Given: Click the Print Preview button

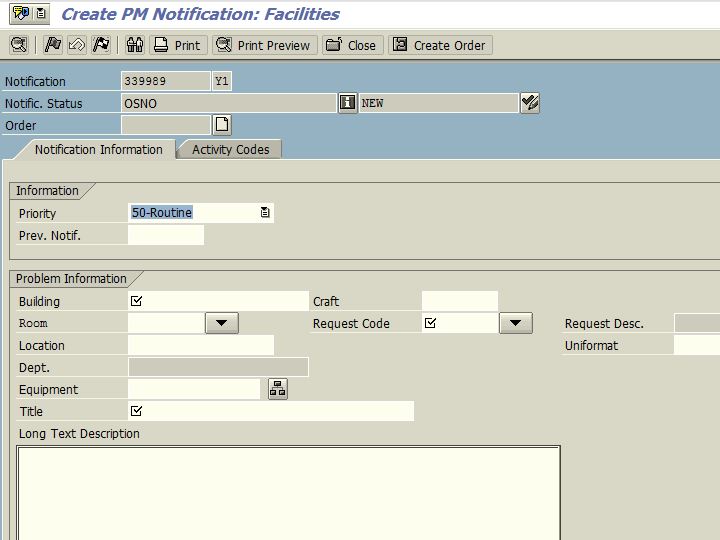Looking at the screenshot, I should point(265,45).
